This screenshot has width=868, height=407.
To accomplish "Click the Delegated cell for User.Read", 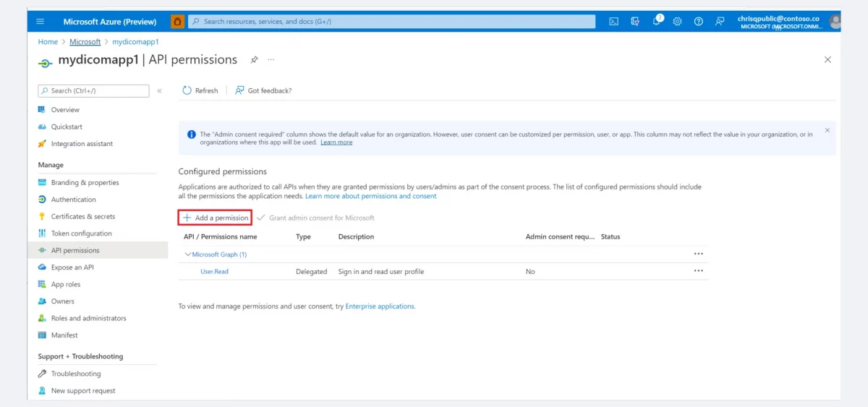I will [x=311, y=272].
